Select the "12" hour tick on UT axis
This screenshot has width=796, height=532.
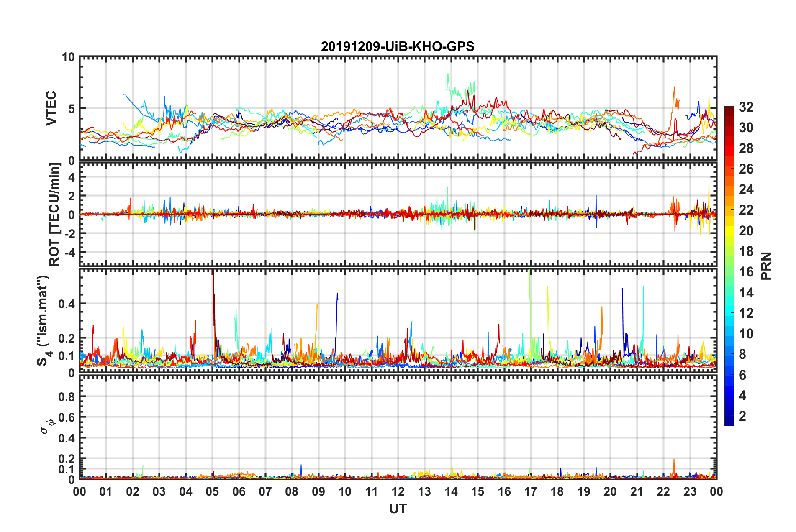[x=398, y=491]
